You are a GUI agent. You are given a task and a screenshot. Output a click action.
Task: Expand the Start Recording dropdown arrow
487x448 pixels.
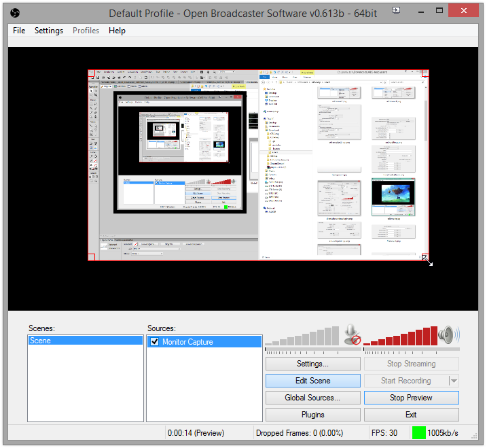454,381
